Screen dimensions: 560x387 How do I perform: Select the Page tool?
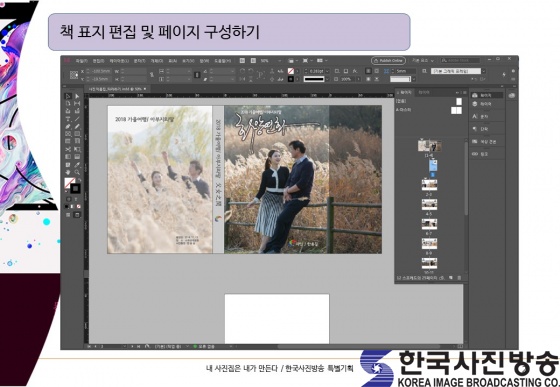point(68,104)
